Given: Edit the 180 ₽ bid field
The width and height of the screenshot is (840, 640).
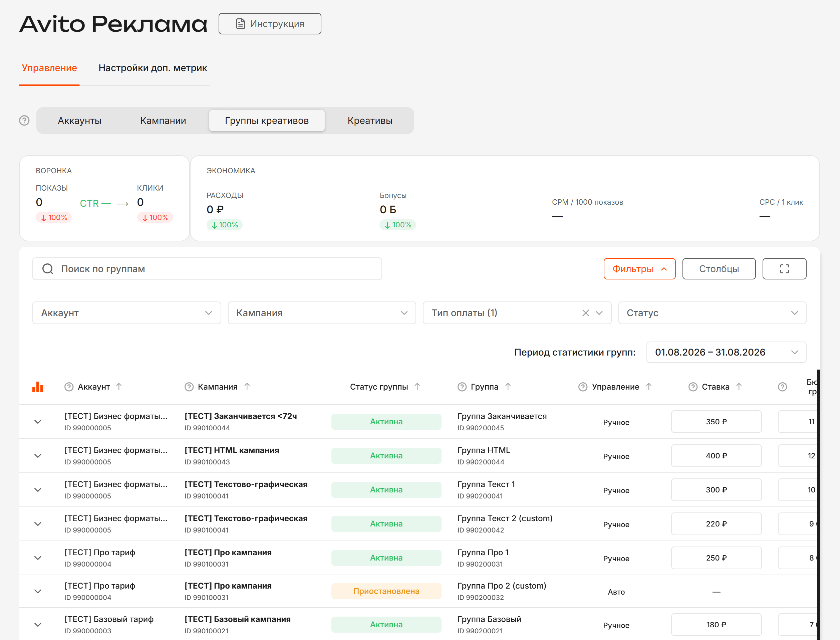Looking at the screenshot, I should tap(716, 625).
